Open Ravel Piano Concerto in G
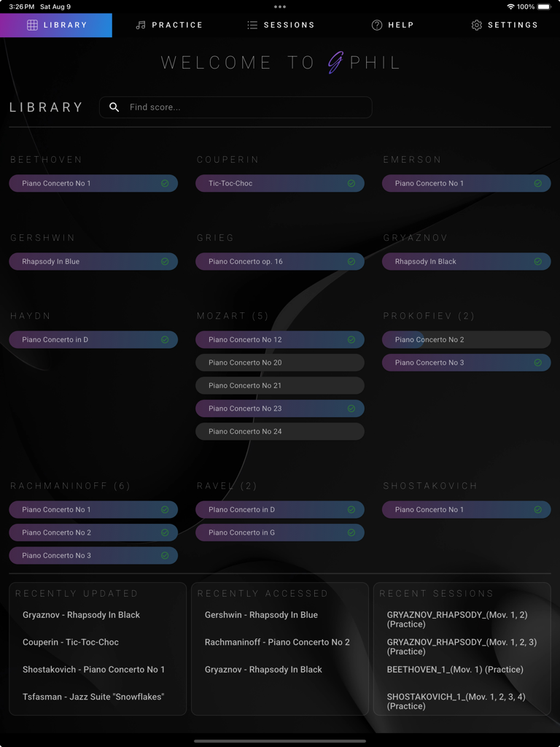This screenshot has width=560, height=747. [280, 533]
